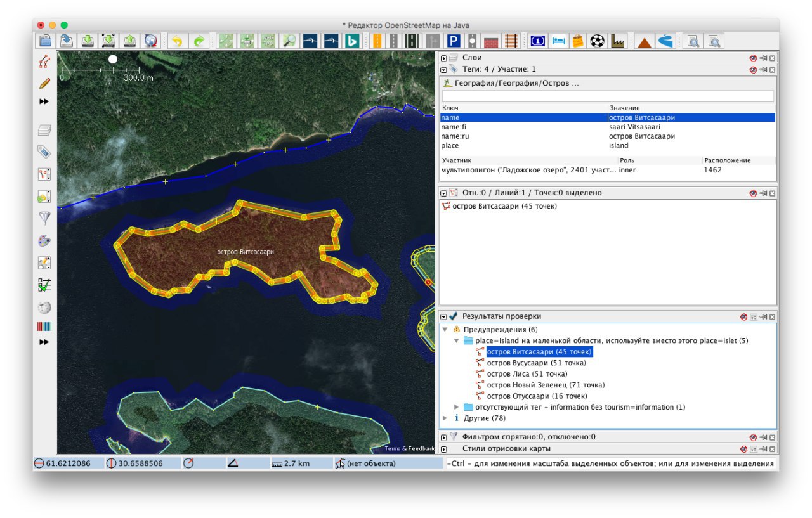
Task: Select the factory industrial preset icon
Action: tap(617, 41)
